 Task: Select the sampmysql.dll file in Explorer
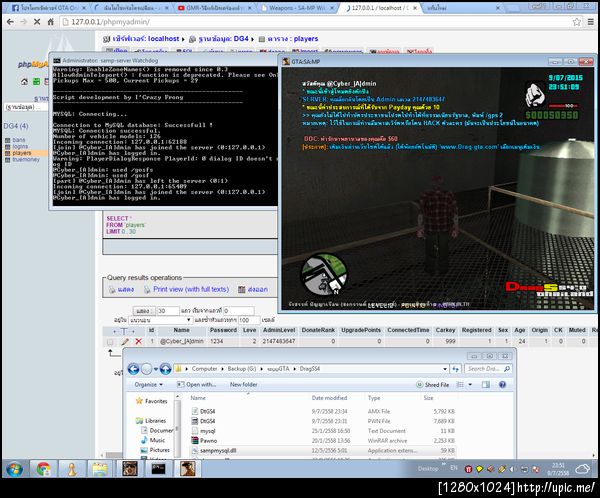218,451
